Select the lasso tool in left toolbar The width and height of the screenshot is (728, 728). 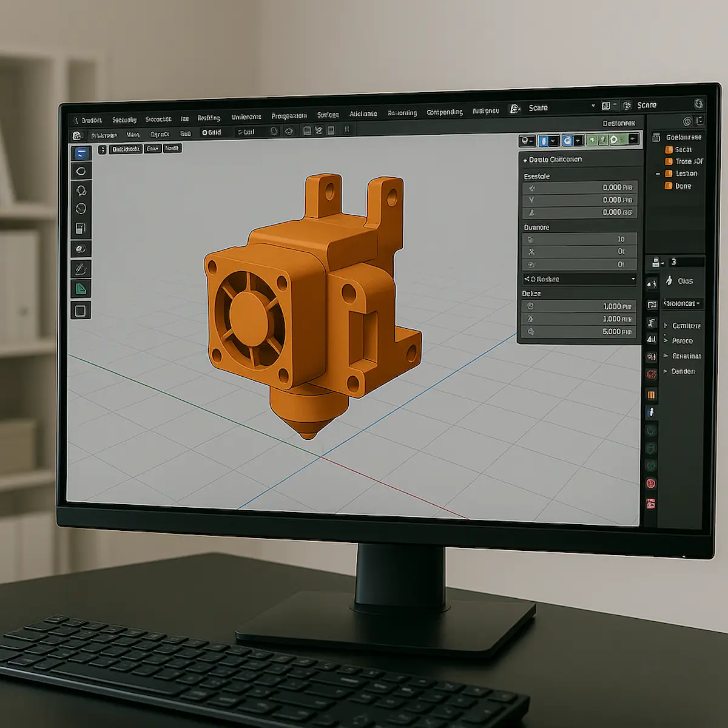81,190
